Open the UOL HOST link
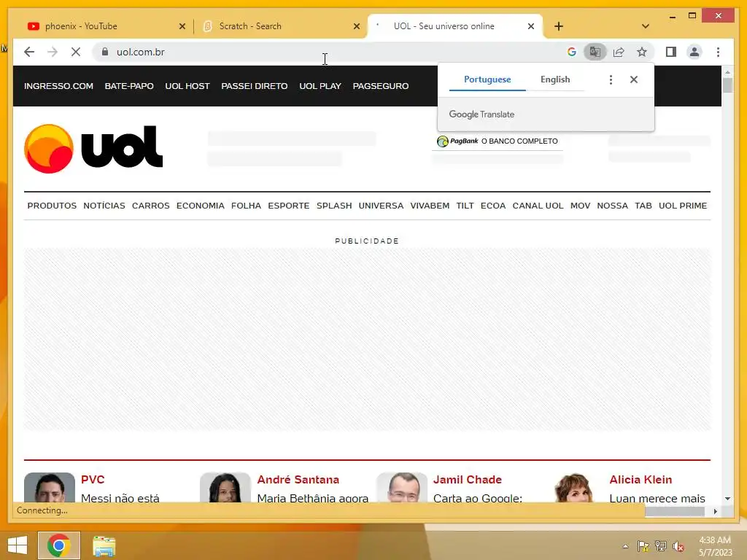 pyautogui.click(x=187, y=86)
